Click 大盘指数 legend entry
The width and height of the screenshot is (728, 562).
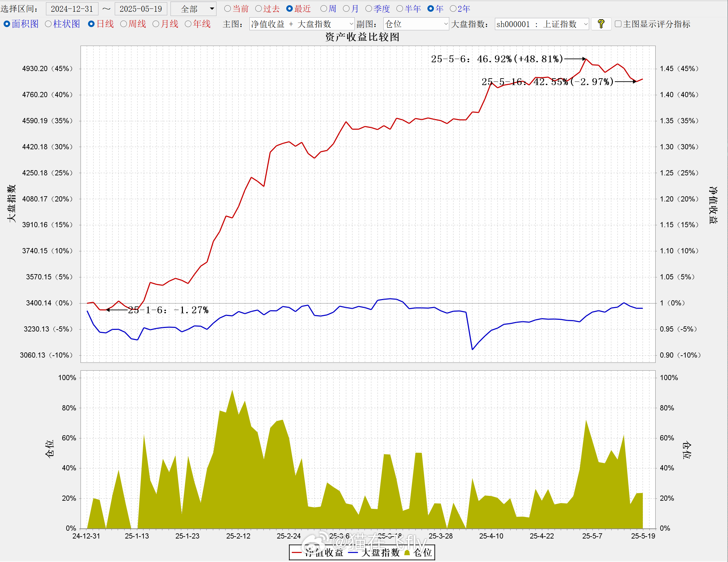pyautogui.click(x=374, y=553)
